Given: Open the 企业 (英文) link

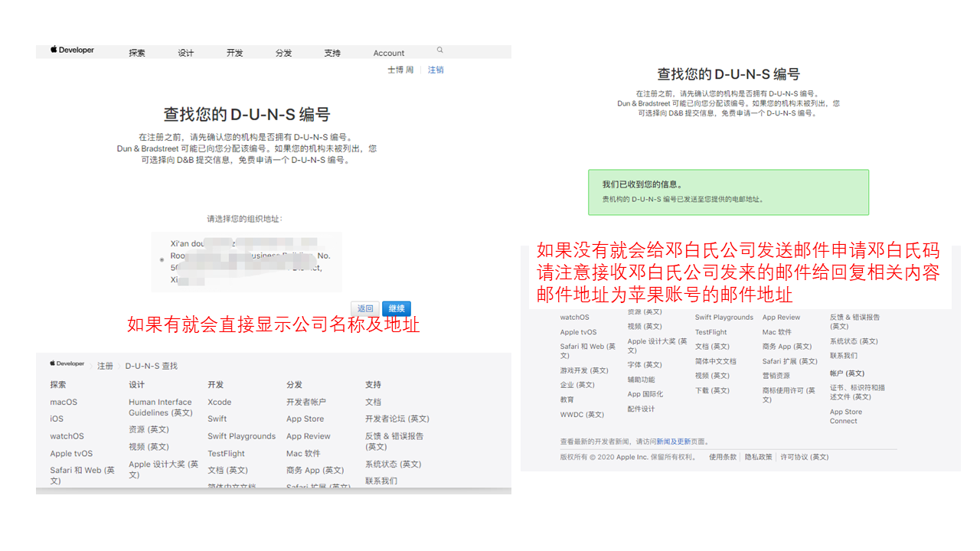Looking at the screenshot, I should pos(577,385).
